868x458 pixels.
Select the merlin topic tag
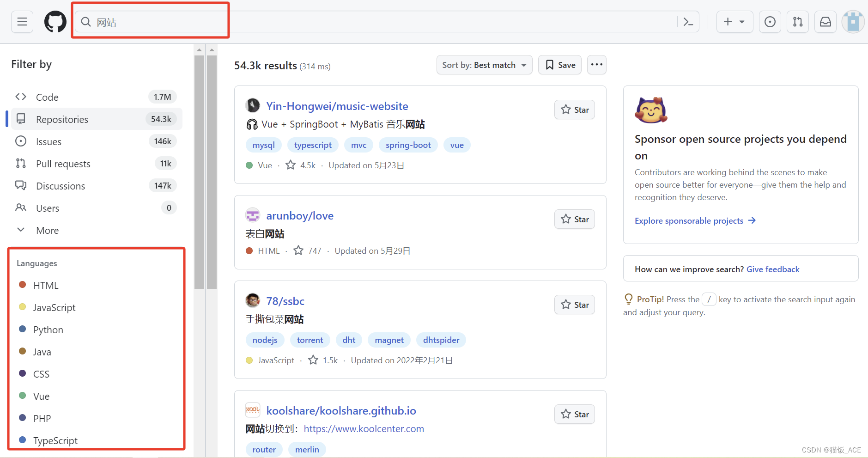307,449
